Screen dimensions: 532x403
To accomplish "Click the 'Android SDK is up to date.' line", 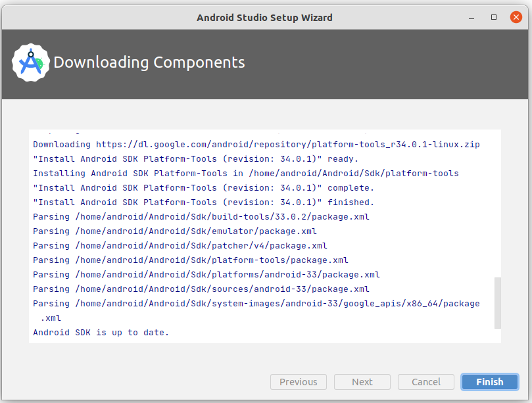I will pos(101,333).
